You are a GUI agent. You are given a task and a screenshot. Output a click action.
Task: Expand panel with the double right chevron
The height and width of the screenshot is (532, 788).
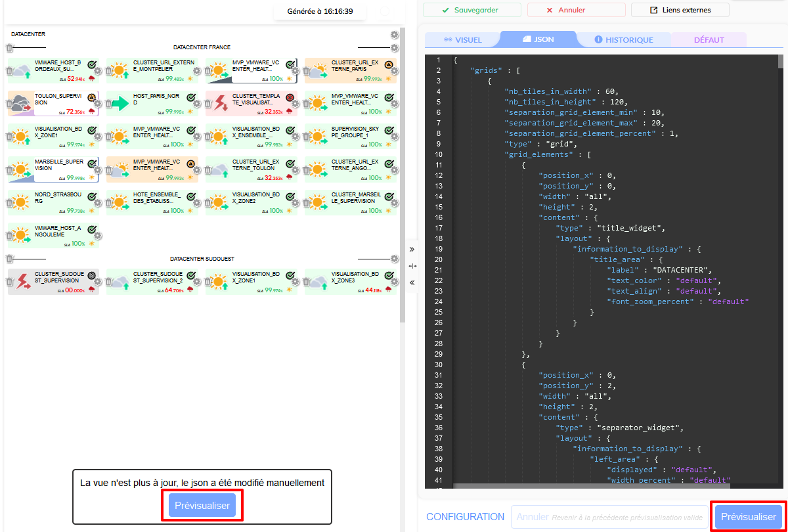(x=412, y=250)
